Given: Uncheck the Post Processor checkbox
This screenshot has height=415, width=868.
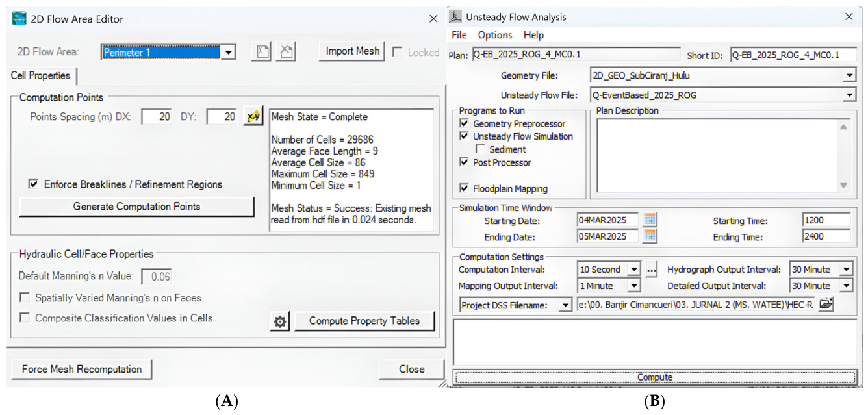Looking at the screenshot, I should pos(464,162).
